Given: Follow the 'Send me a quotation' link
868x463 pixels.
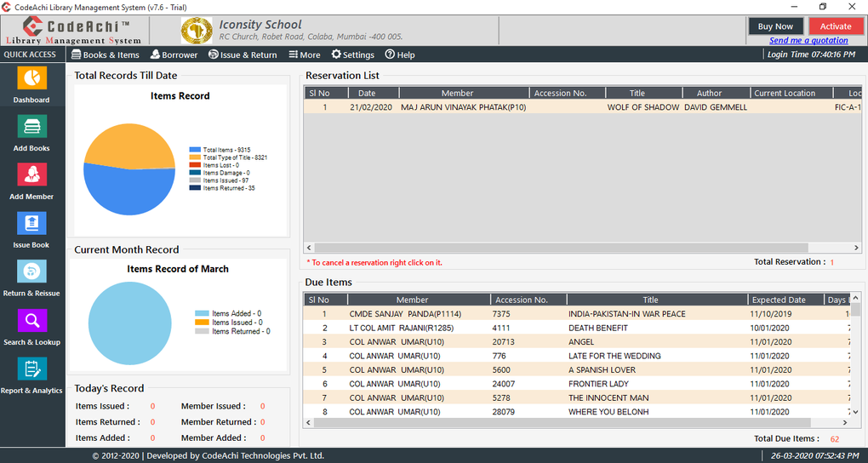Looking at the screenshot, I should pyautogui.click(x=808, y=40).
